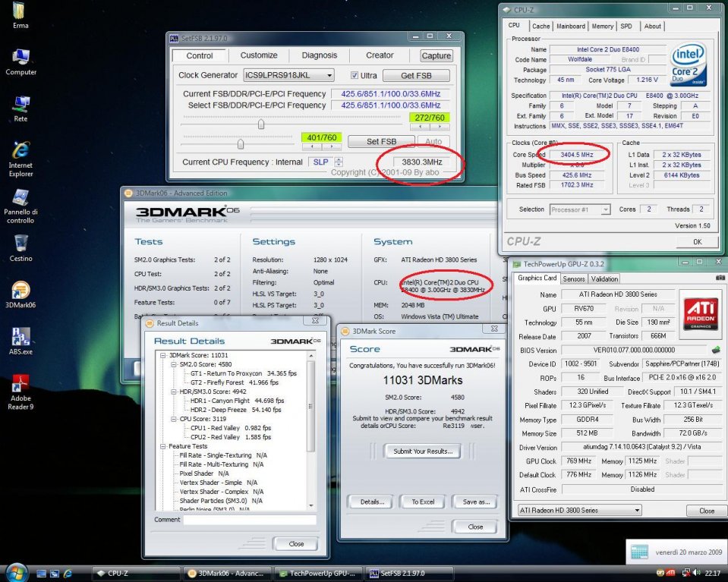Open the Memory tab in CPU-Z
The width and height of the screenshot is (728, 582).
[602, 27]
